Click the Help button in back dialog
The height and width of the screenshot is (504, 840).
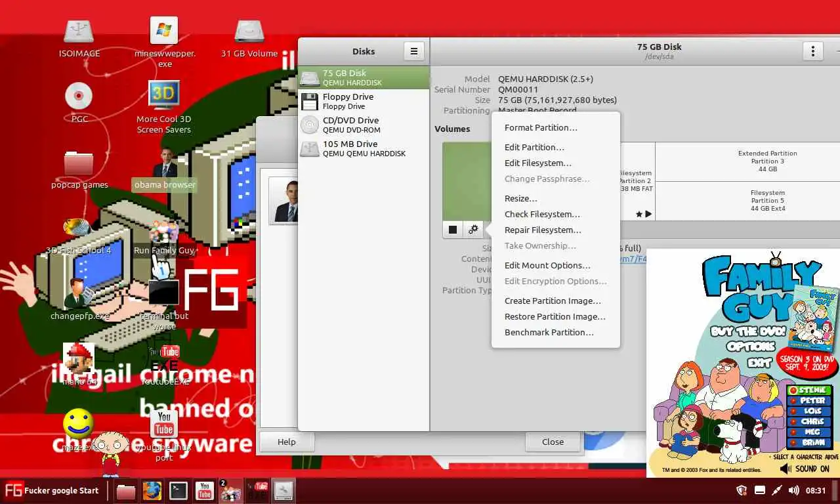(287, 442)
